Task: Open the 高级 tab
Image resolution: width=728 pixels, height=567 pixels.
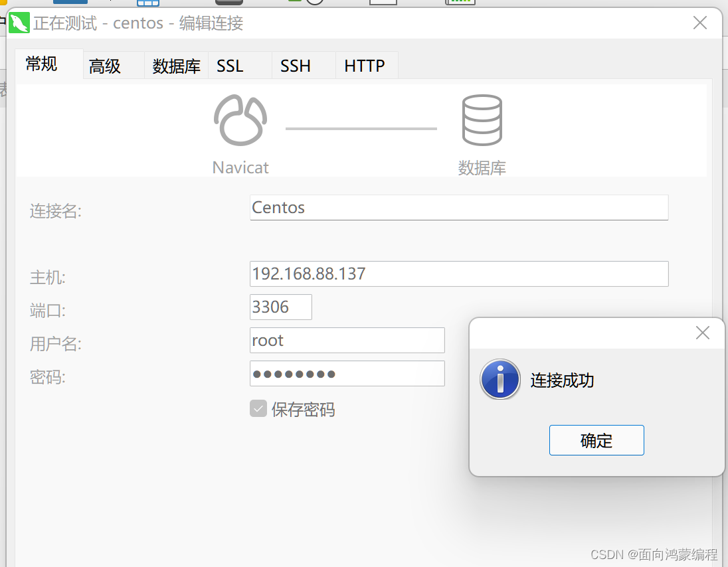Action: (114, 66)
